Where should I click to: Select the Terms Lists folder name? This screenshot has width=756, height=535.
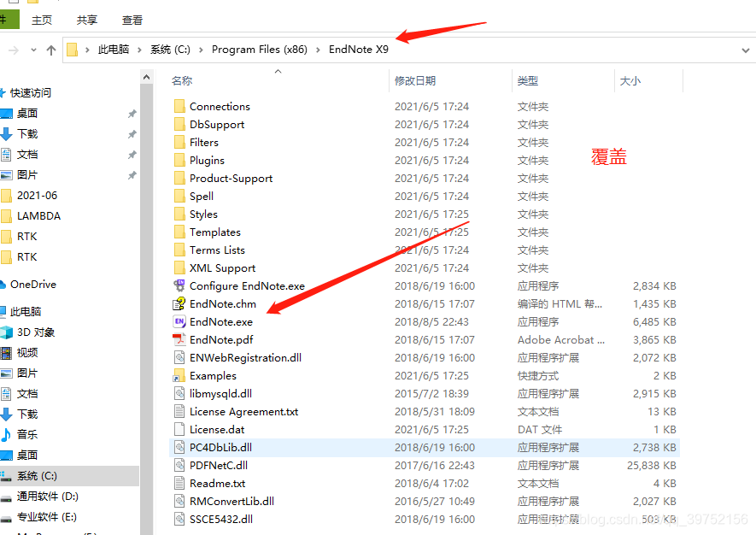click(217, 250)
